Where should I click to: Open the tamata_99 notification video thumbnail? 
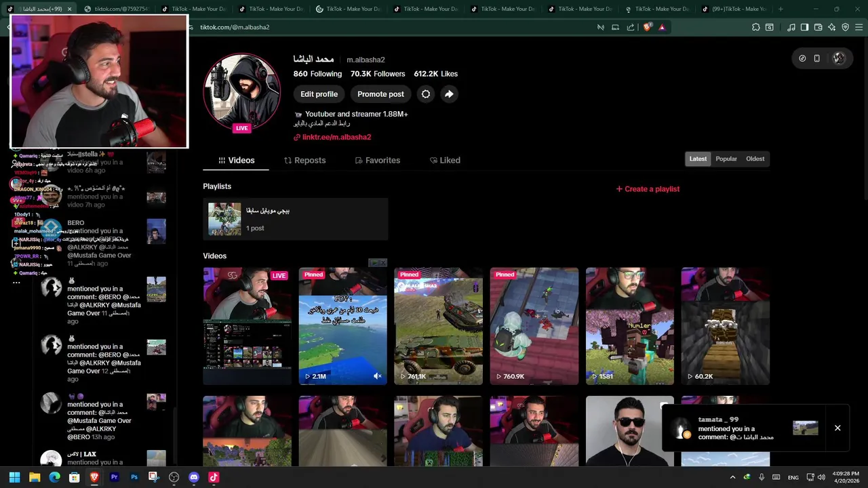[x=806, y=428]
